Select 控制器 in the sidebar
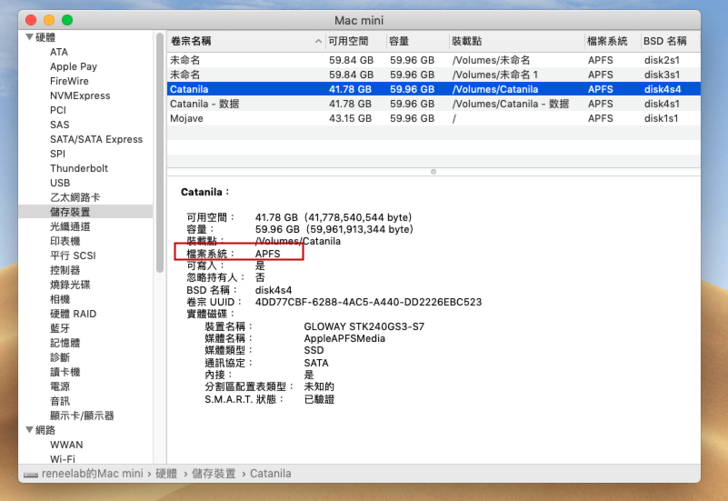Viewport: 728px width, 501px height. point(65,270)
